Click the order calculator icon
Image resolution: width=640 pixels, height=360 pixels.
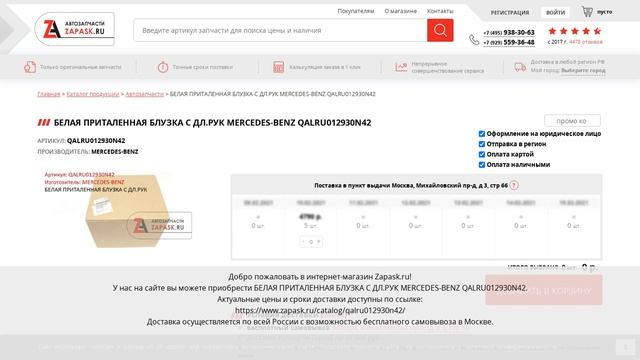point(278,67)
